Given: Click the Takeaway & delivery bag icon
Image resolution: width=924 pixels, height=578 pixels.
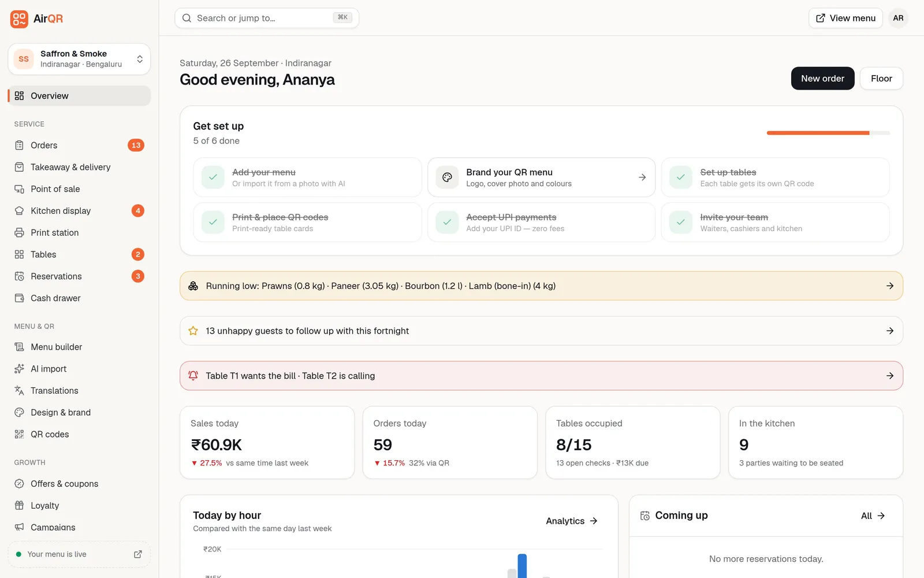Looking at the screenshot, I should click(19, 167).
